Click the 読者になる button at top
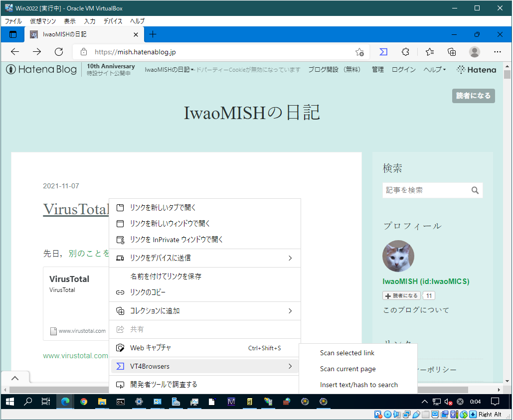 tap(474, 96)
